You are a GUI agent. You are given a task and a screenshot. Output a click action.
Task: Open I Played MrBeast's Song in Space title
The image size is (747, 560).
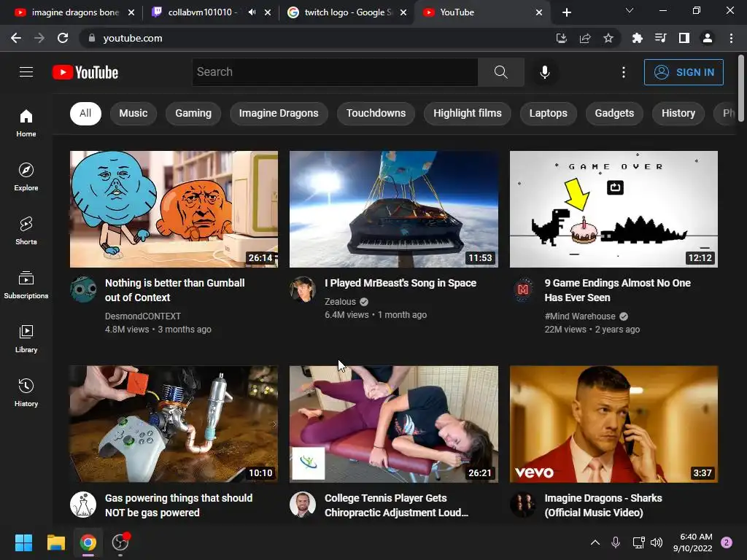400,283
